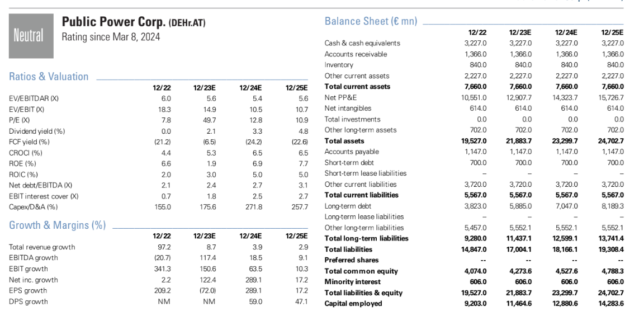Select the Ratios & Valuation section heading
644x311 pixels.
tap(49, 77)
